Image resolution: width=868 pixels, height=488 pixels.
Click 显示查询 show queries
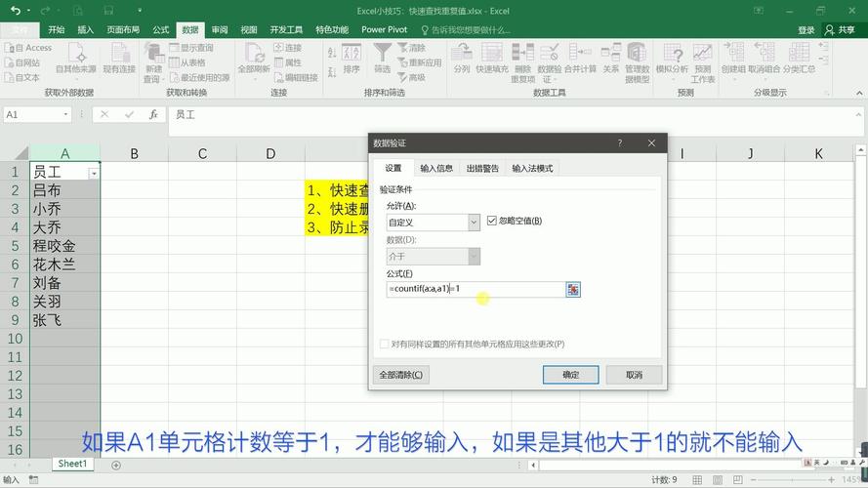click(x=191, y=48)
